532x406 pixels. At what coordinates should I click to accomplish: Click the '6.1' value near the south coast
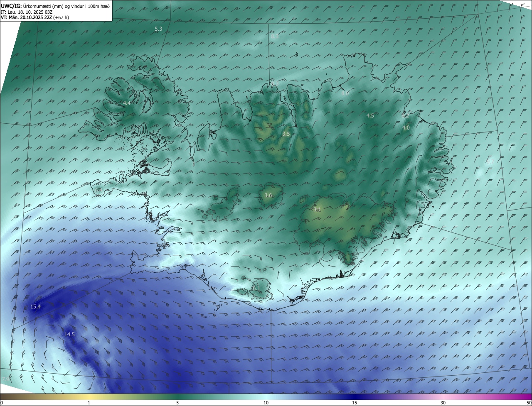click(256, 288)
